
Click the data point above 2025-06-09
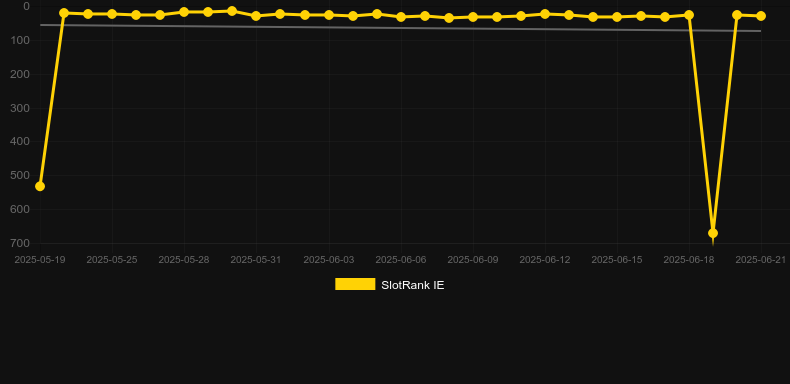(x=473, y=17)
